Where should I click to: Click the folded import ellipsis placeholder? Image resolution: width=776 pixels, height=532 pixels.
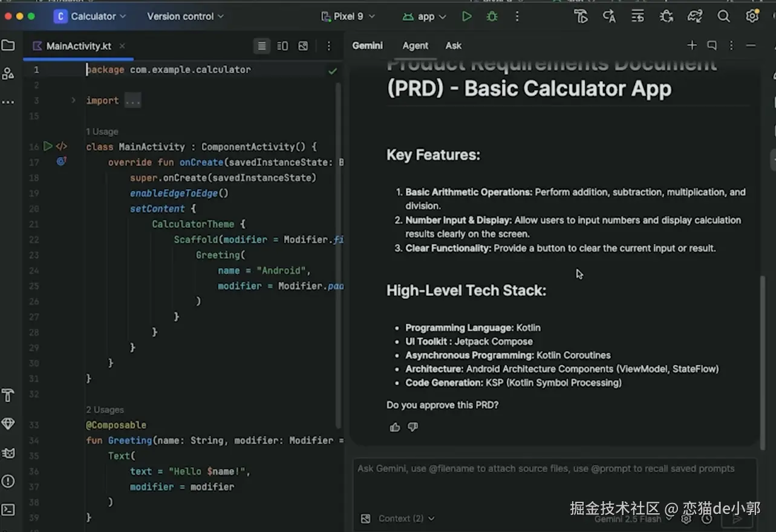pyautogui.click(x=132, y=101)
